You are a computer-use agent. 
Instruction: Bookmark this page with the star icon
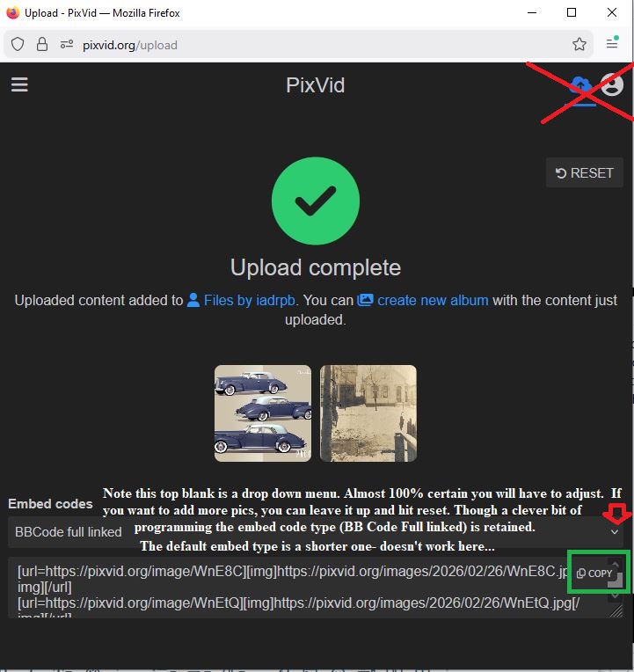pyautogui.click(x=579, y=44)
